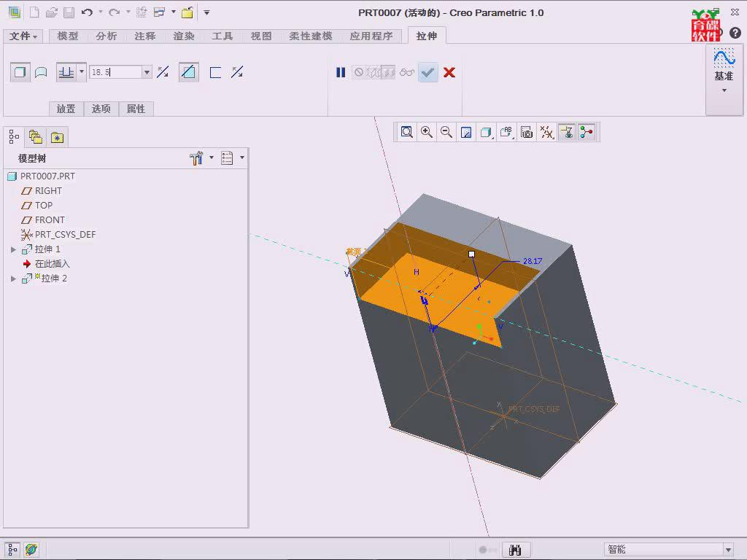Viewport: 747px width, 560px height.
Task: Select the white depth drag handle on the model
Action: 472,254
